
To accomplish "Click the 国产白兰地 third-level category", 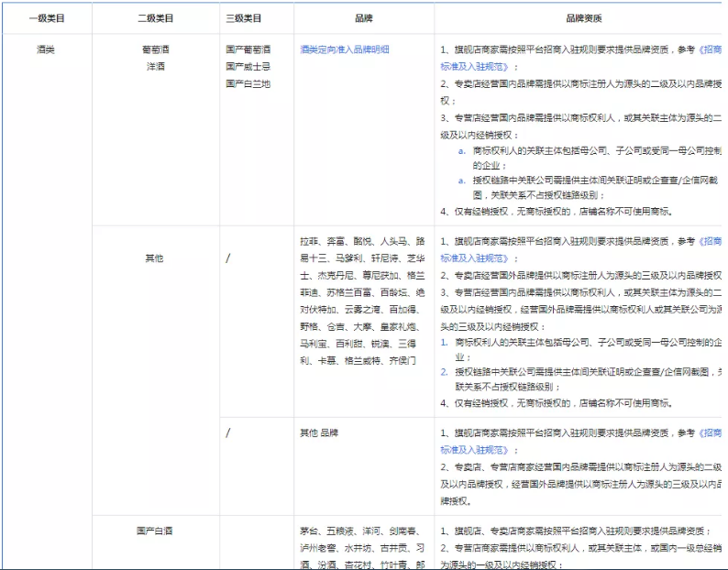I will click(248, 83).
